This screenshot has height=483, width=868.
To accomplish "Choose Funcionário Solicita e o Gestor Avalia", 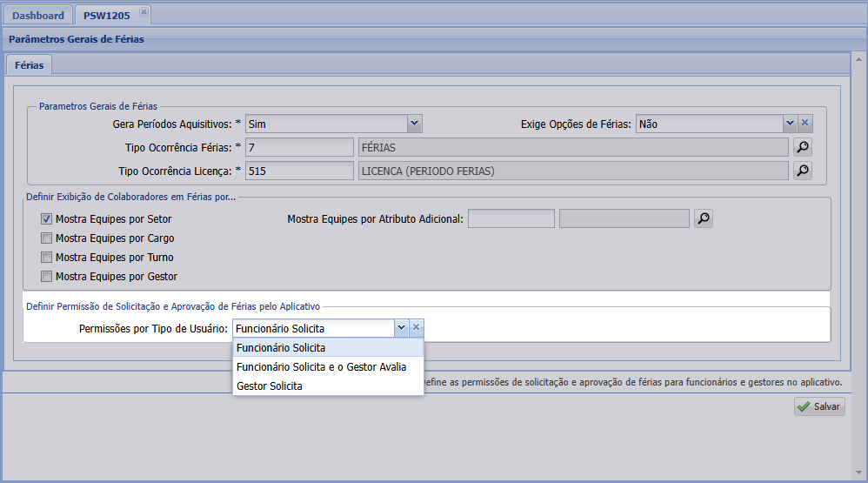I will pyautogui.click(x=321, y=366).
